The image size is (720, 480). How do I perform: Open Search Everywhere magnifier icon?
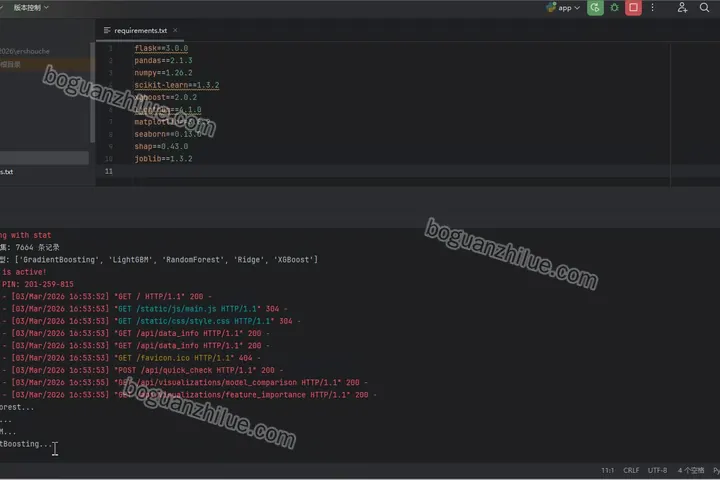click(x=704, y=8)
